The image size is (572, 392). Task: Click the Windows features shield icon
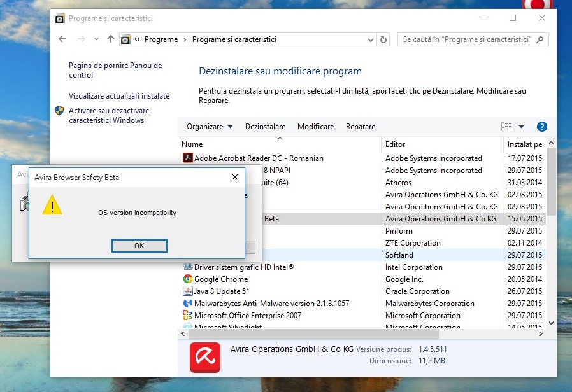point(59,110)
